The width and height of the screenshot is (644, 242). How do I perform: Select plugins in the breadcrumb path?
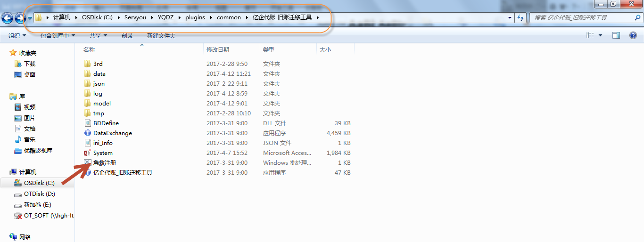pos(195,17)
